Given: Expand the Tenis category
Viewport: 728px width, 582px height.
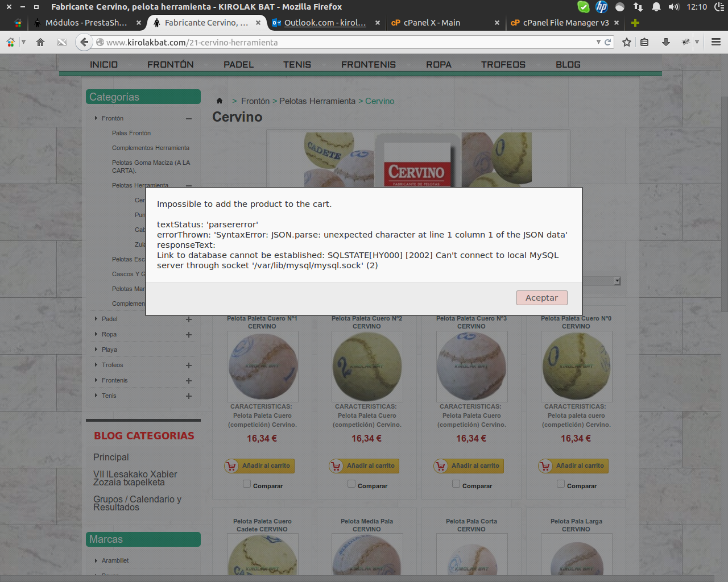Looking at the screenshot, I should (189, 396).
